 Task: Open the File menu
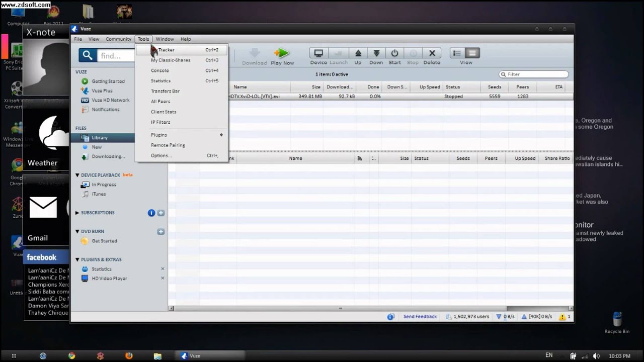tap(78, 39)
